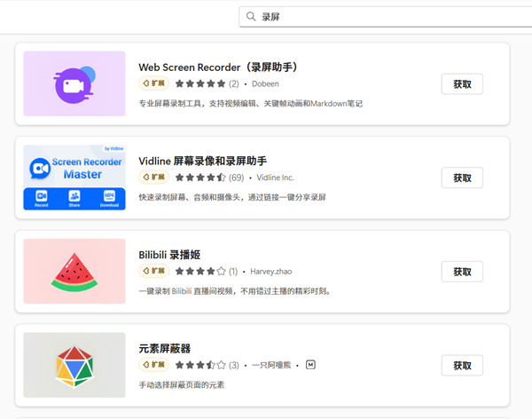This screenshot has width=532, height=419.
Task: Click the star rating of Web Screen Recorder
Action: [199, 83]
